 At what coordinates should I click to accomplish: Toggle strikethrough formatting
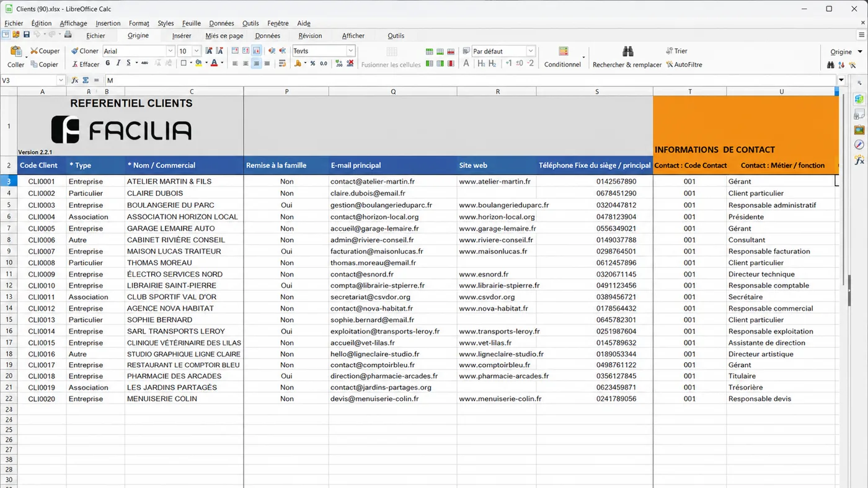click(144, 63)
